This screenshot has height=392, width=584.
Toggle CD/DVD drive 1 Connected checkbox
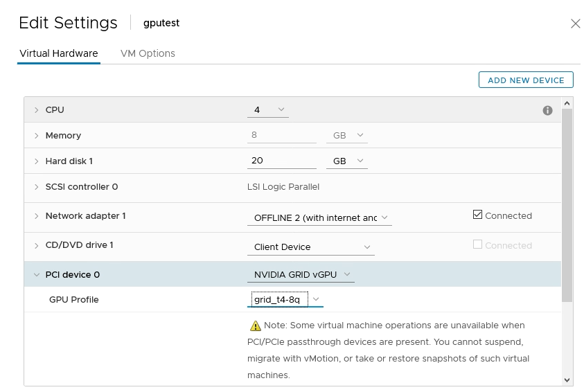477,245
